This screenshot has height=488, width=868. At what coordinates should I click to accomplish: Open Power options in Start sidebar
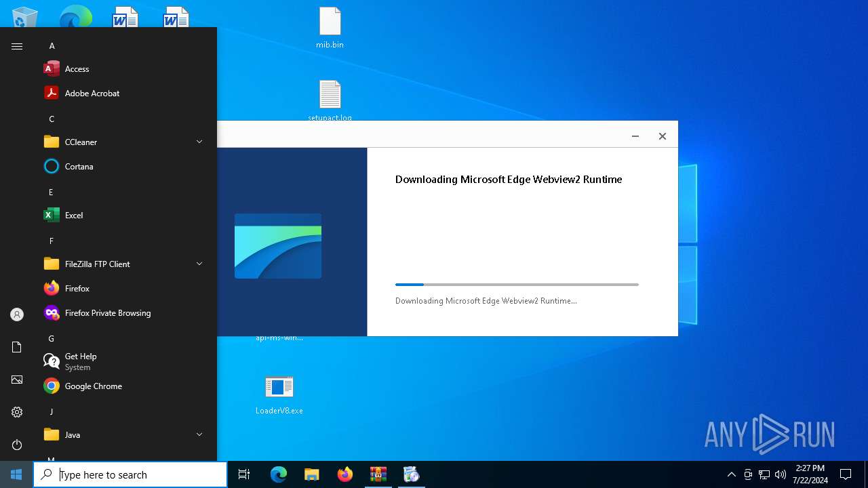coord(17,445)
